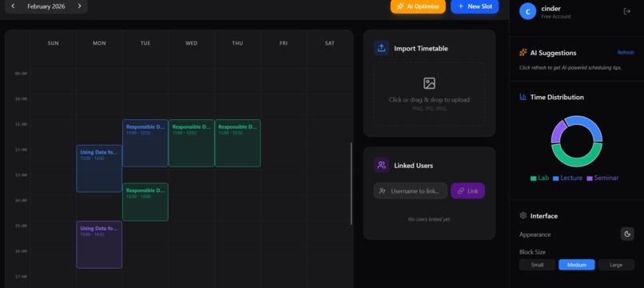Viewport: 644px width, 288px height.
Task: Click the calendar vertical scrollbar
Action: [351, 183]
